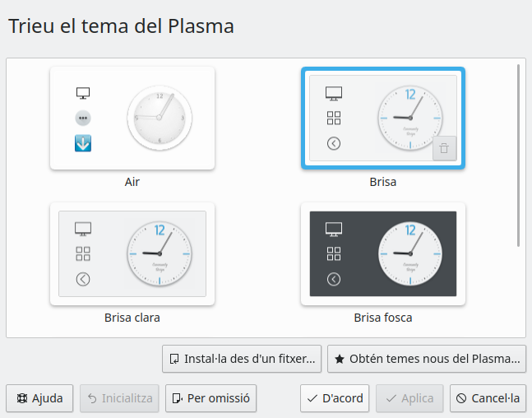532x418 pixels.
Task: Restore defaults with Per omissió
Action: click(211, 398)
